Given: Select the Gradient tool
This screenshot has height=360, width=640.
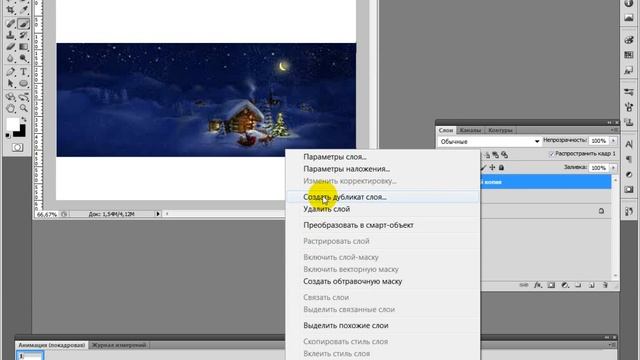Looking at the screenshot, I should [x=24, y=47].
